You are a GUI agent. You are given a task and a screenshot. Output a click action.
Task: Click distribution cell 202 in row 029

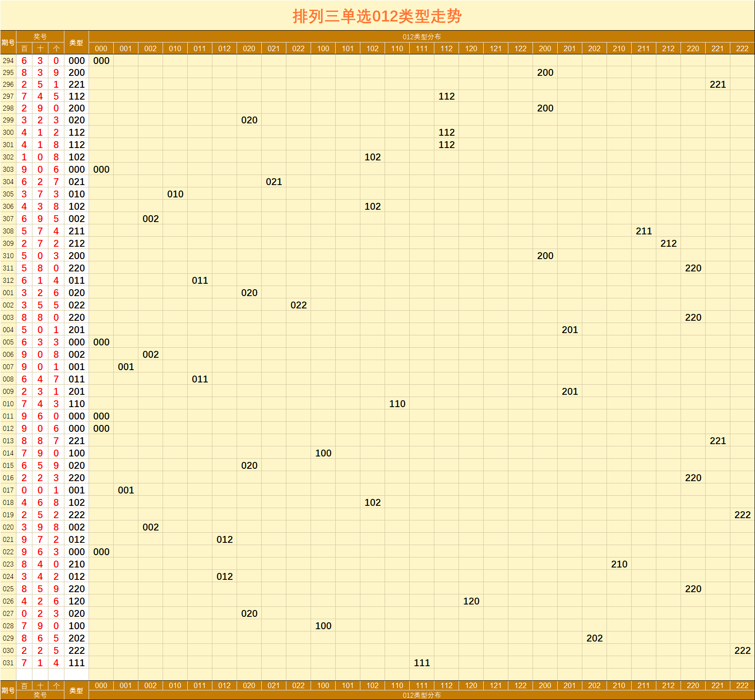tap(594, 638)
